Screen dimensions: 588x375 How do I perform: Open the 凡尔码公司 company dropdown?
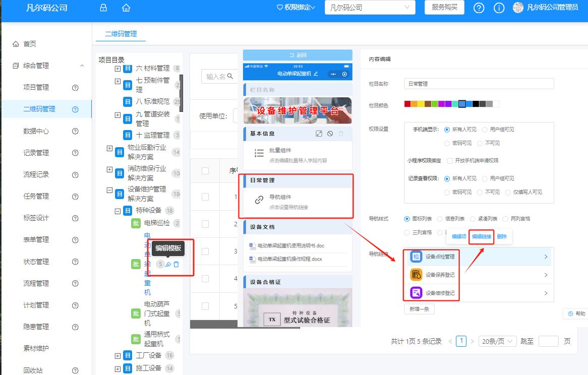point(370,8)
